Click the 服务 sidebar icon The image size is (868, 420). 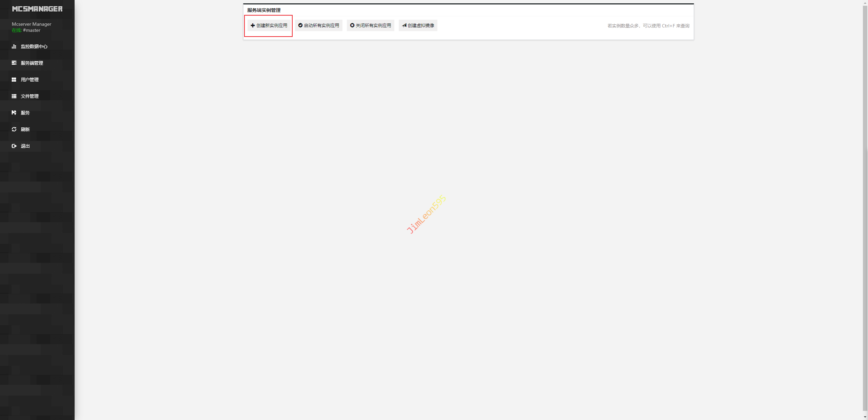click(x=14, y=113)
